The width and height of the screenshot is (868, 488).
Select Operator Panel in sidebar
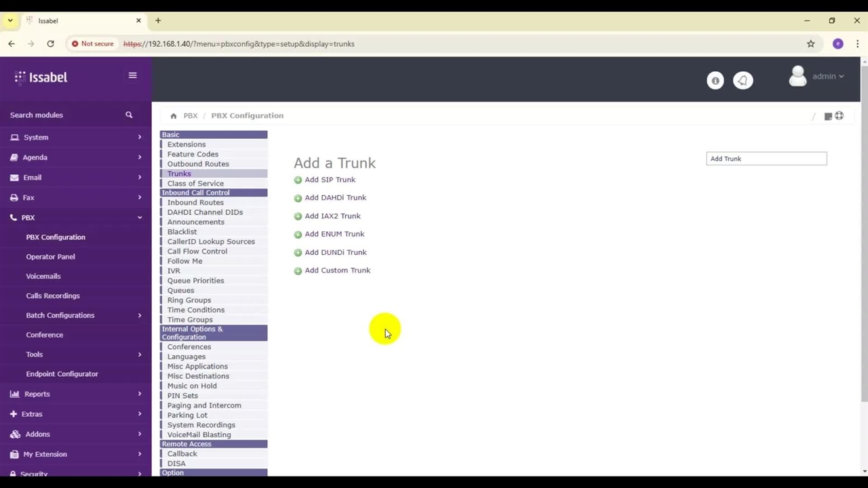pyautogui.click(x=50, y=257)
